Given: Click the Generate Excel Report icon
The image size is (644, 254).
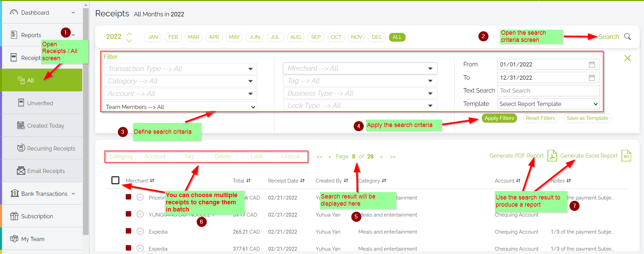Looking at the screenshot, I should click(626, 156).
